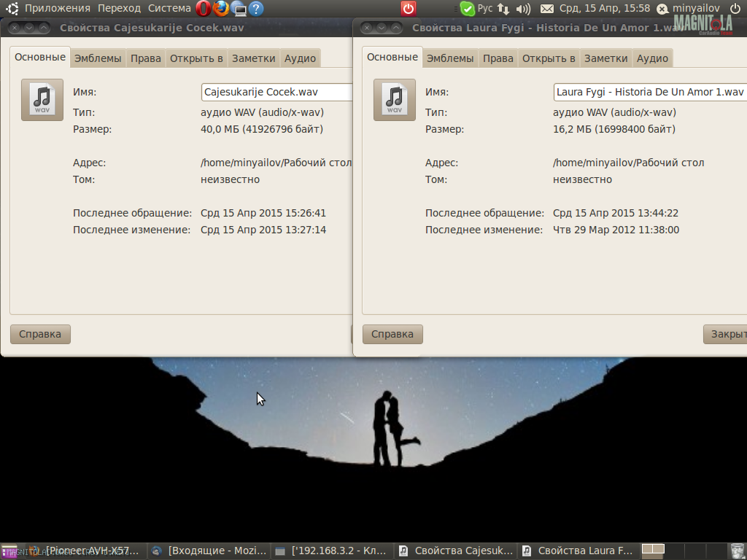Viewport: 747px width, 560px height.
Task: Open the volume speaker indicator
Action: click(x=523, y=9)
